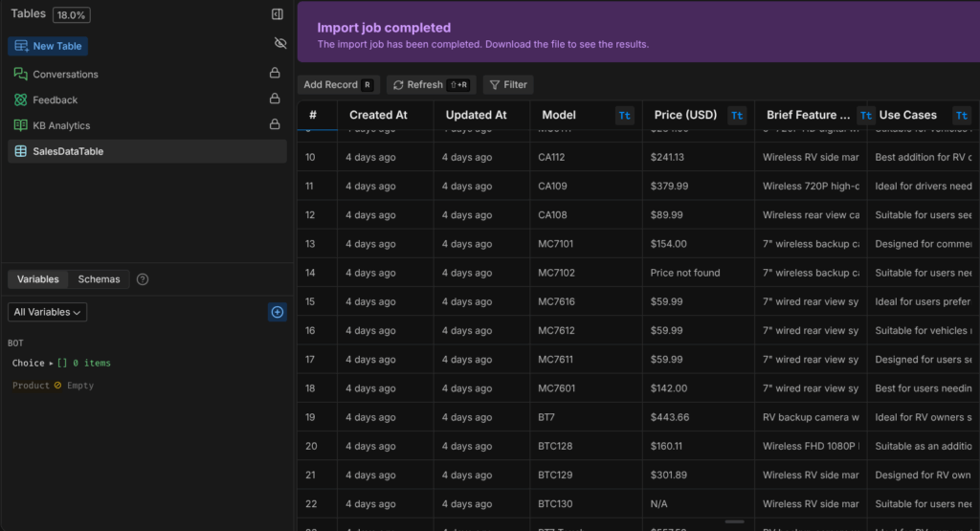Open the variables help question-mark icon
The image size is (980, 531).
click(143, 279)
